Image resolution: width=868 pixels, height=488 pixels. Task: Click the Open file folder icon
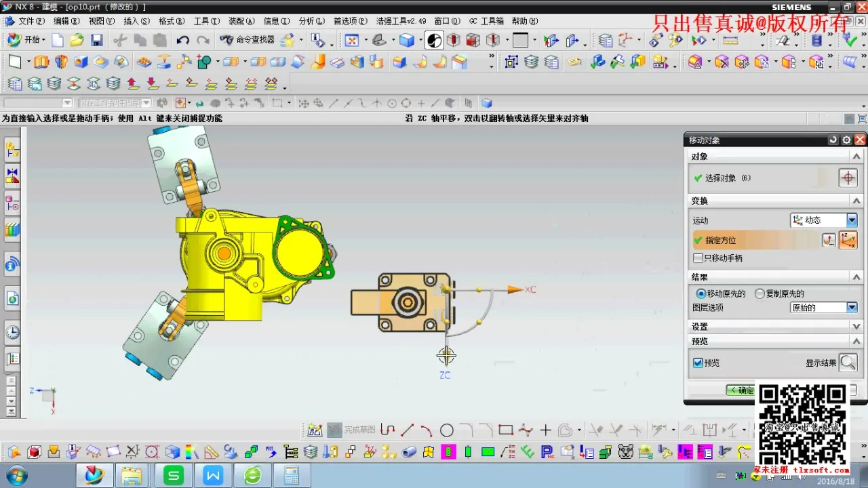tap(77, 41)
